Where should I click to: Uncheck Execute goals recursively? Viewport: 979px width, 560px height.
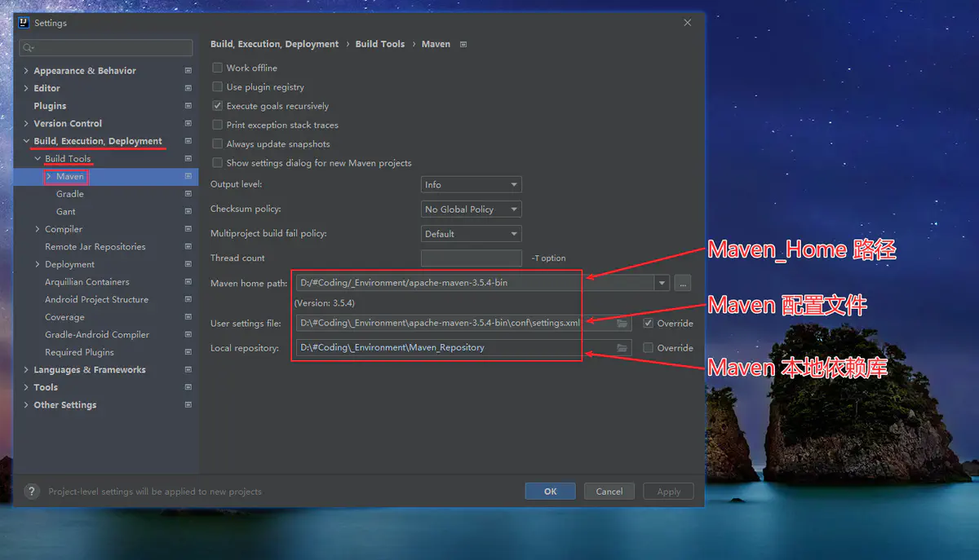(x=218, y=106)
